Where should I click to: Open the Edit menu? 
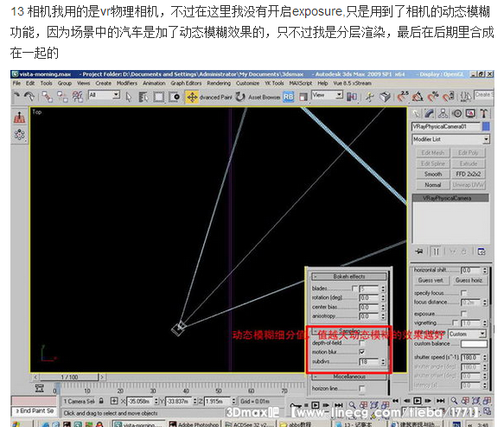pos(30,83)
